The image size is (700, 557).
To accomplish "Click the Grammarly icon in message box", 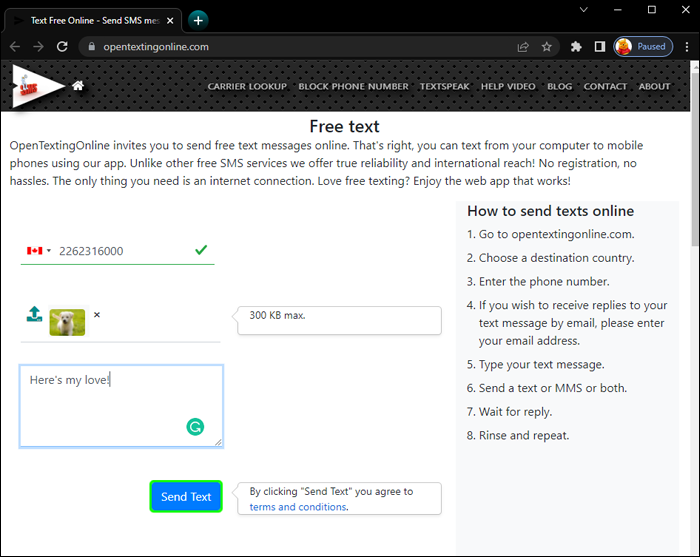I will pos(195,427).
